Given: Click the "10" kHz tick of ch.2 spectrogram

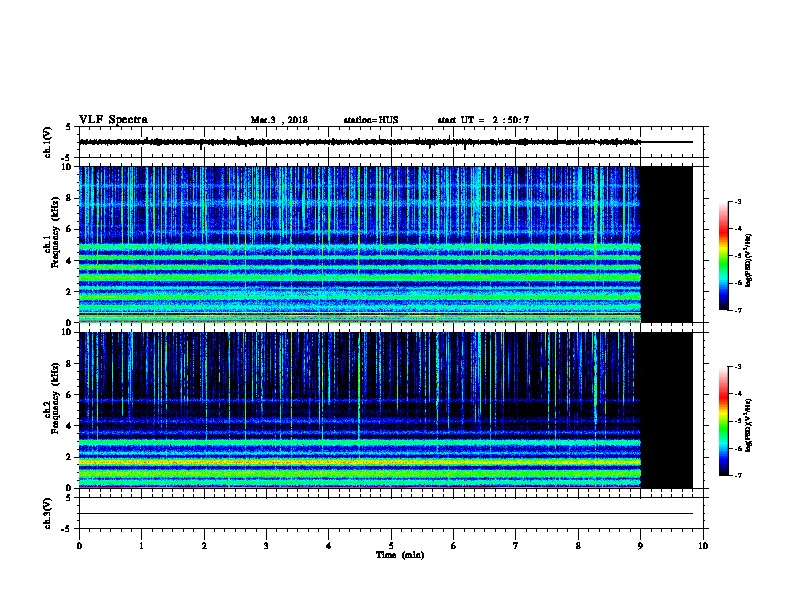Looking at the screenshot, I should [x=66, y=332].
